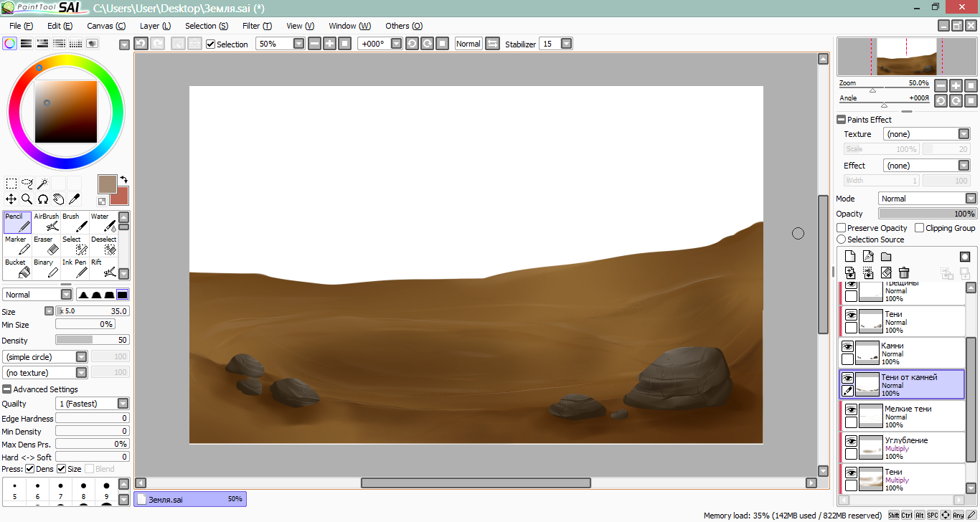Select the Pencil tool
Viewport: 980px width, 522px height.
17,222
